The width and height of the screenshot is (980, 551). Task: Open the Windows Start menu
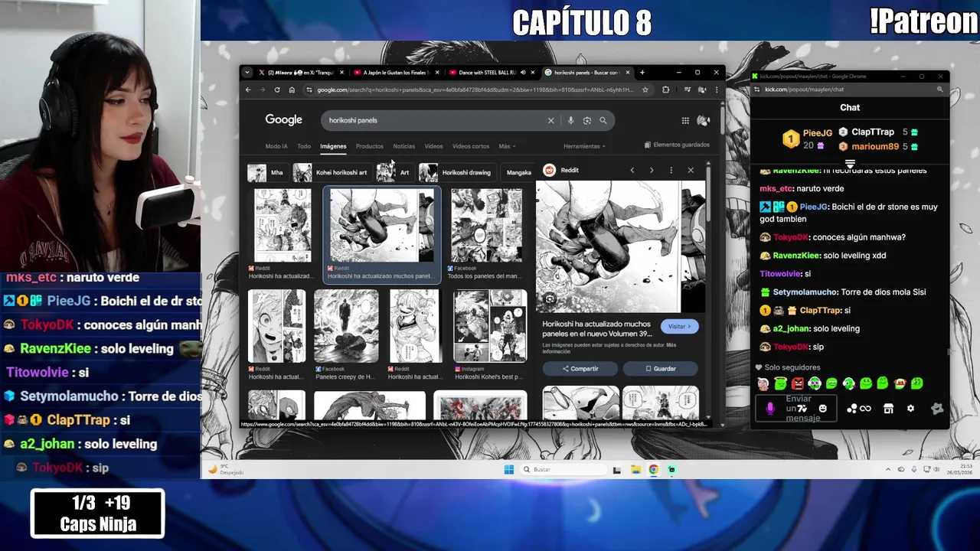(509, 470)
